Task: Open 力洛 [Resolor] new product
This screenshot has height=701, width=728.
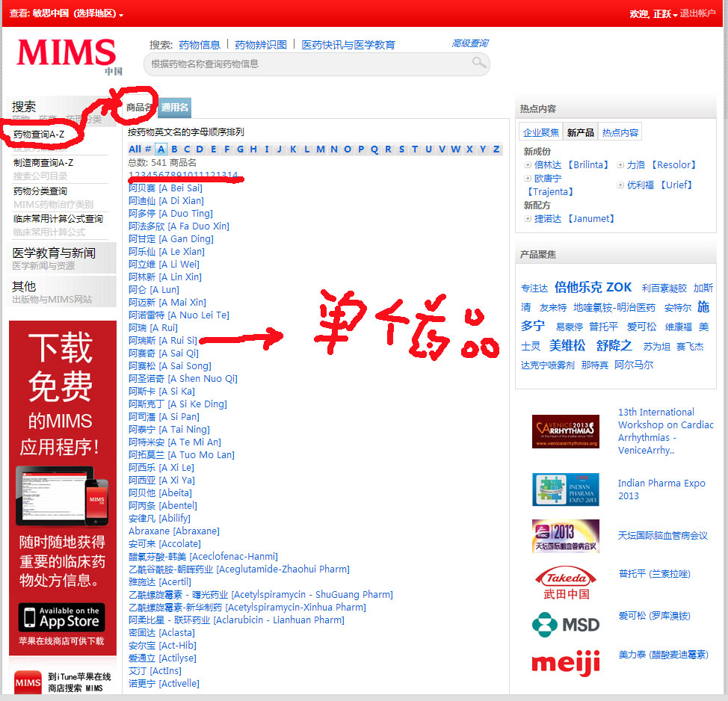Action: tap(661, 165)
